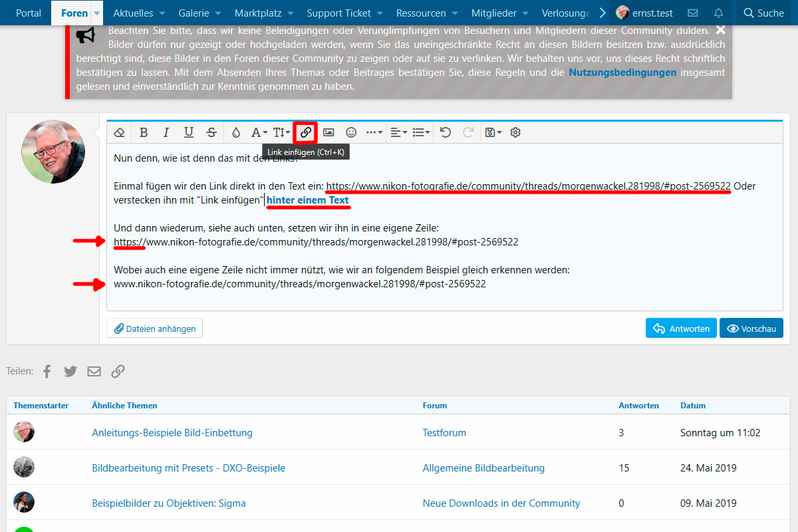Open thread Beispielbilder zu Objektiven: Sigma
The image size is (798, 532).
pos(169,503)
